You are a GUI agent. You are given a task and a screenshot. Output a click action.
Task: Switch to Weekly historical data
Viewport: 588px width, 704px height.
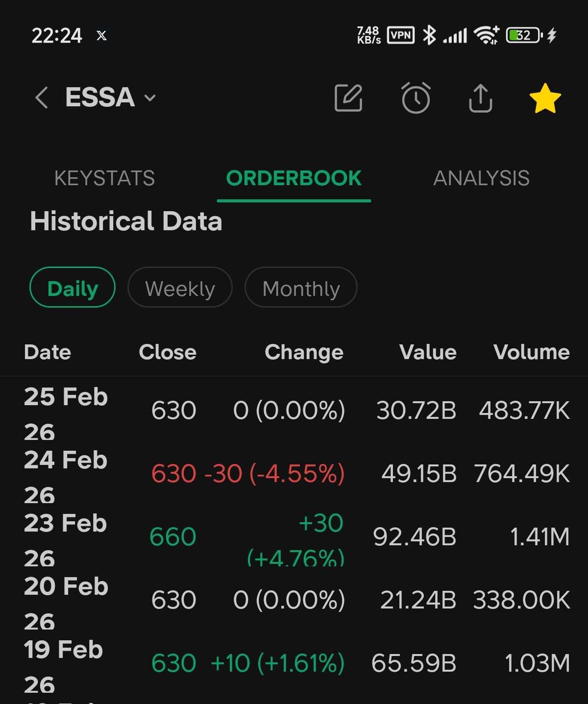(180, 288)
